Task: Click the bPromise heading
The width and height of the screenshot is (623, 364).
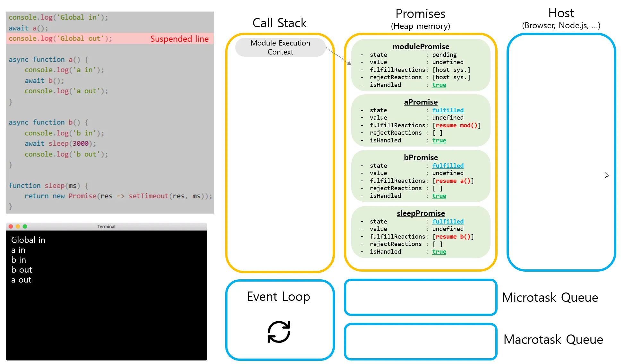Action: [x=421, y=157]
